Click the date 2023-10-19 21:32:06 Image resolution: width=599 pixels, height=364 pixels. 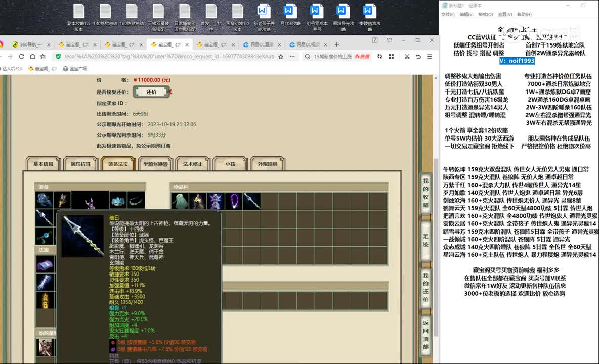pos(172,124)
